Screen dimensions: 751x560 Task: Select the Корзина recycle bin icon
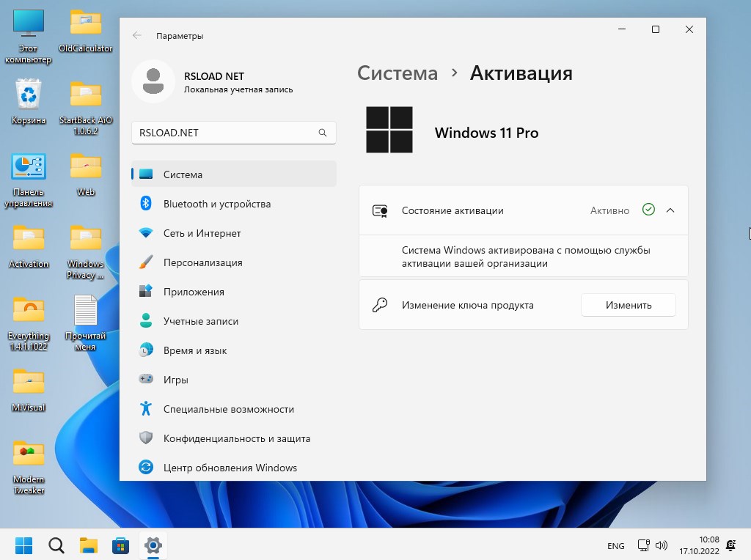29,102
